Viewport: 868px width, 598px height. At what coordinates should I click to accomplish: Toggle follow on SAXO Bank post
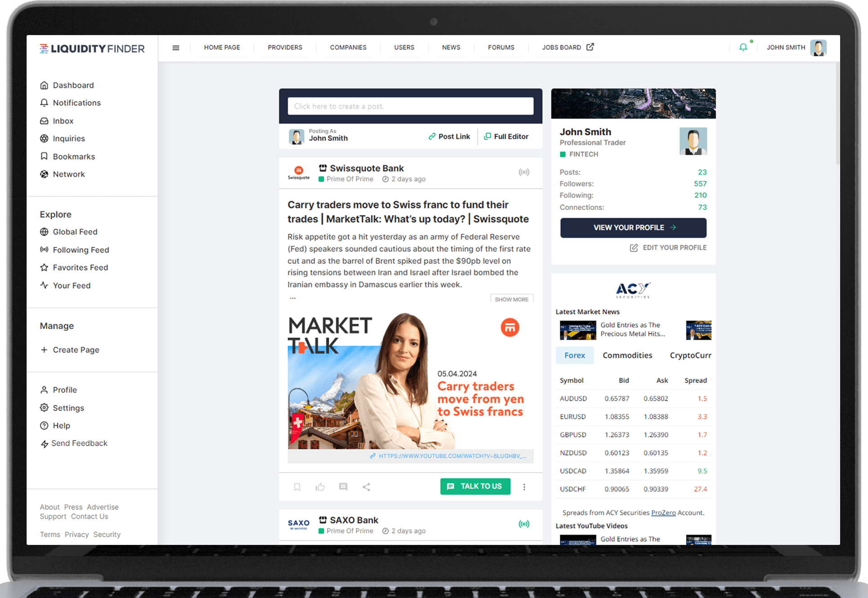(524, 524)
